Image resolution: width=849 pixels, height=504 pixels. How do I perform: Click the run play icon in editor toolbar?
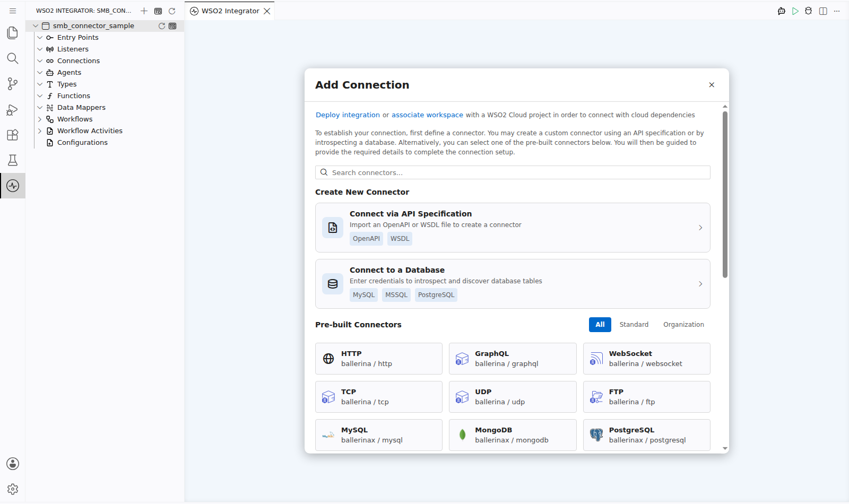pyautogui.click(x=795, y=11)
